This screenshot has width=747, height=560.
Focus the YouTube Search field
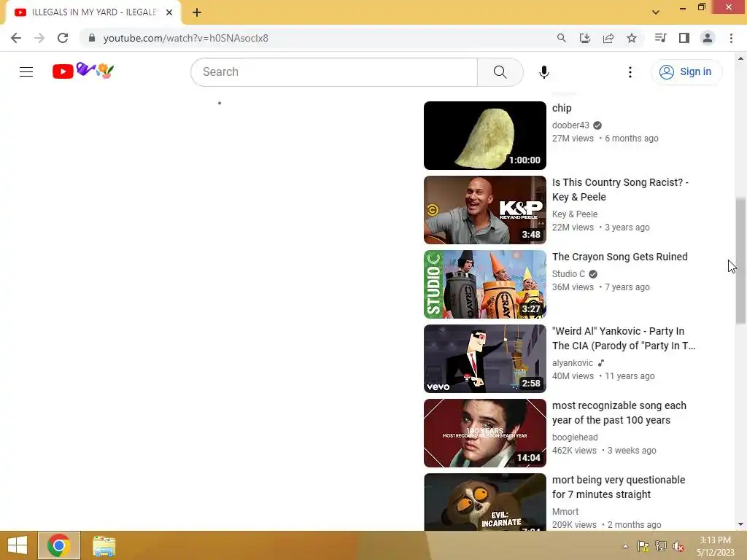[x=334, y=72]
